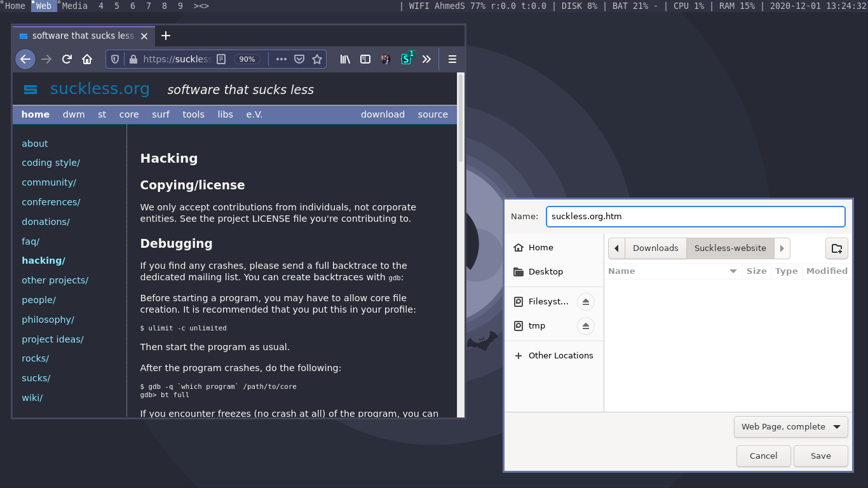
Task: Click the browser back arrow button
Action: tap(25, 59)
